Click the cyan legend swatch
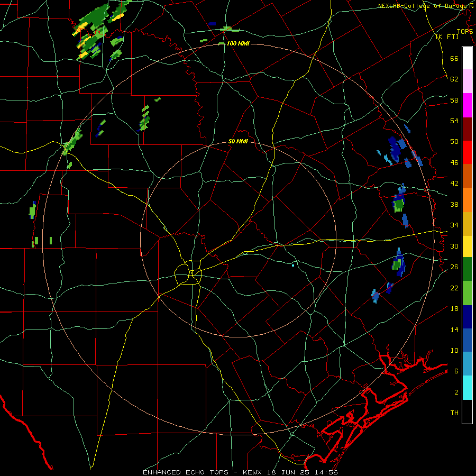476x476 pixels. pos(467,388)
